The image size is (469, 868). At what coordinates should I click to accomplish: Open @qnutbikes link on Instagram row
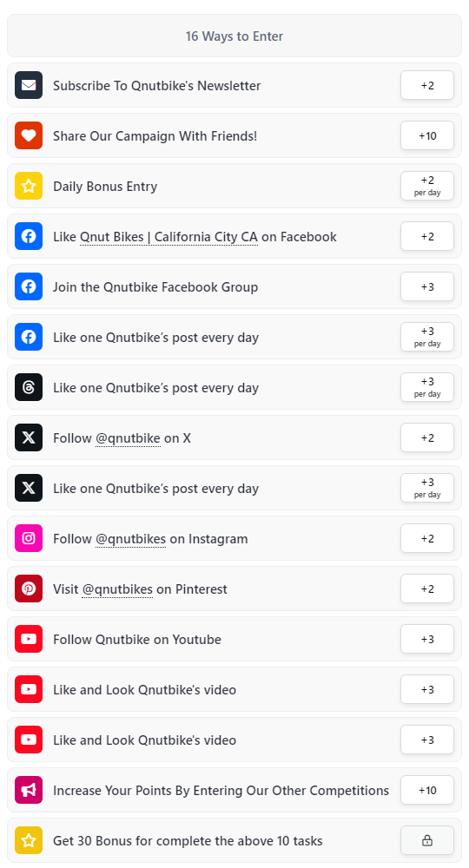tap(130, 539)
